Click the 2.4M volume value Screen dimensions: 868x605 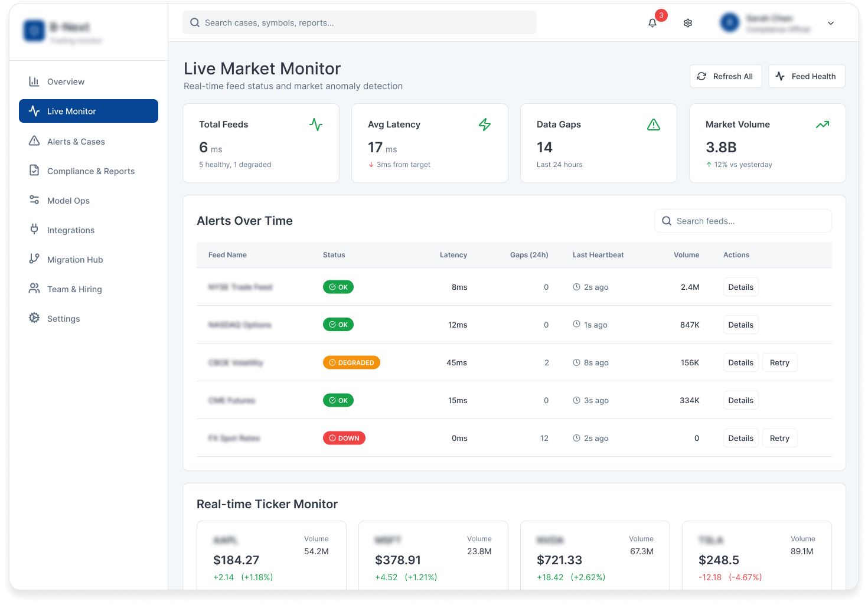[690, 287]
